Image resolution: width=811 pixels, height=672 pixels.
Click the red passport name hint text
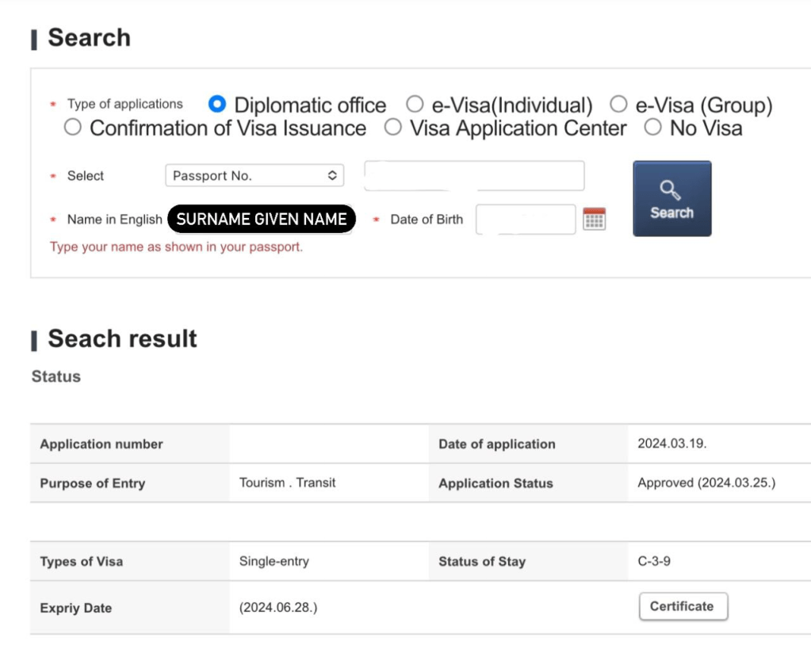click(176, 247)
